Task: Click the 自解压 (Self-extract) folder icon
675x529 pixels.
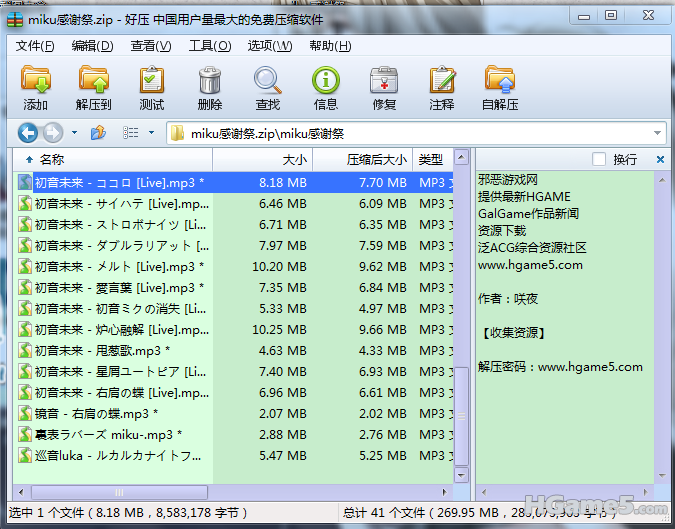Action: (500, 80)
